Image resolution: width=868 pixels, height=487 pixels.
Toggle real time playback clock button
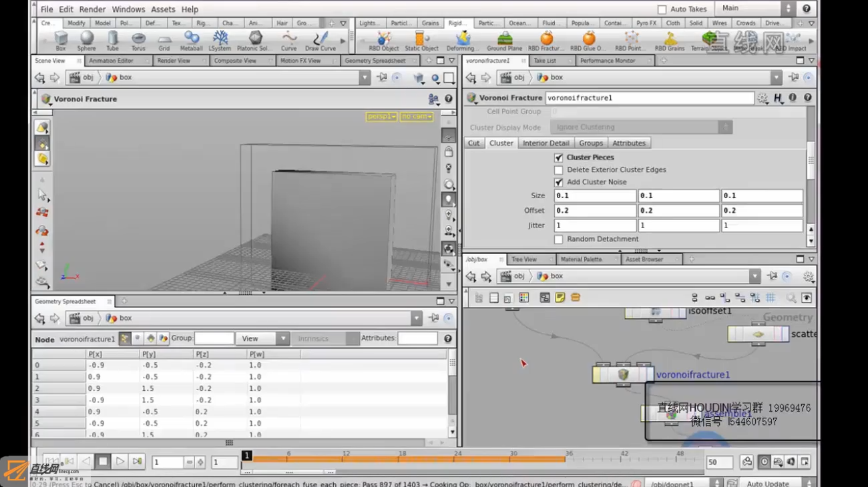(765, 462)
